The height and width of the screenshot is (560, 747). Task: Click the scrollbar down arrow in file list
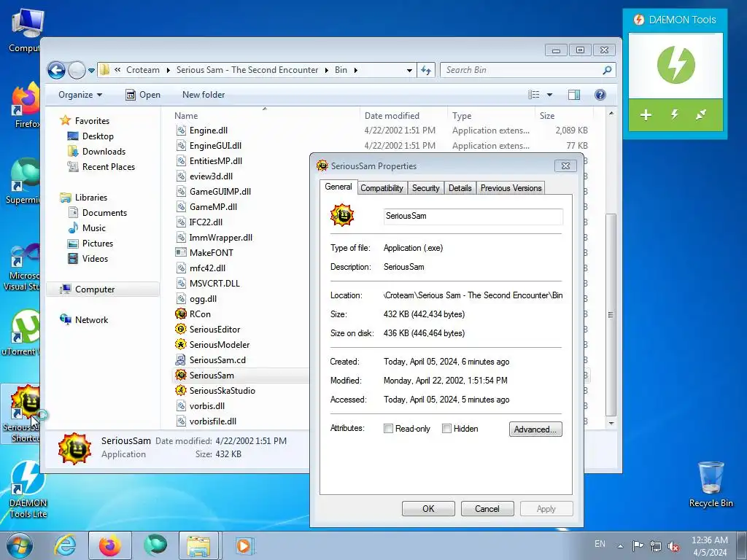pos(611,423)
